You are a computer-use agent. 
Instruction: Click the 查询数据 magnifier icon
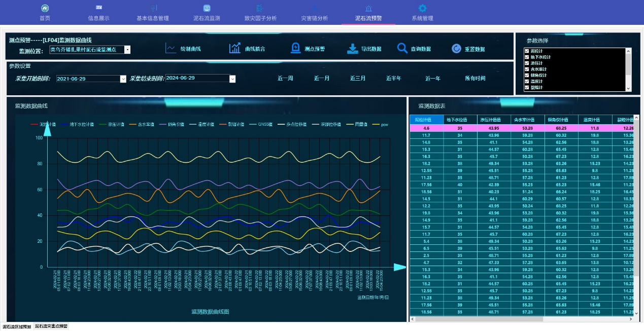[x=402, y=48]
